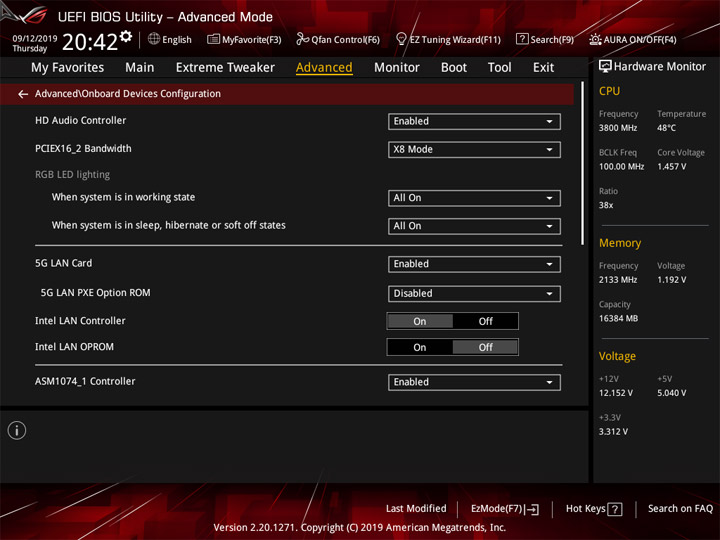Toggle AURA ON/OFF(F4)
Viewport: 720px width, 540px height.
point(633,39)
